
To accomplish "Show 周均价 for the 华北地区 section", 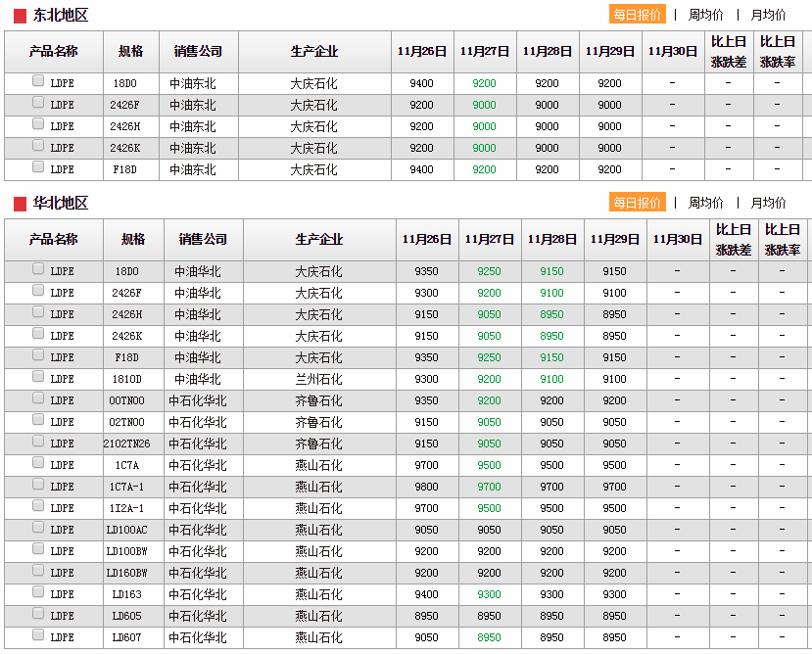I will pyautogui.click(x=705, y=203).
